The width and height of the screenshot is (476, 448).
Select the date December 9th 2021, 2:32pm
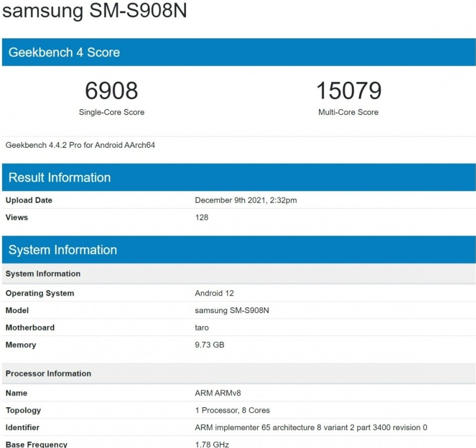click(x=246, y=200)
